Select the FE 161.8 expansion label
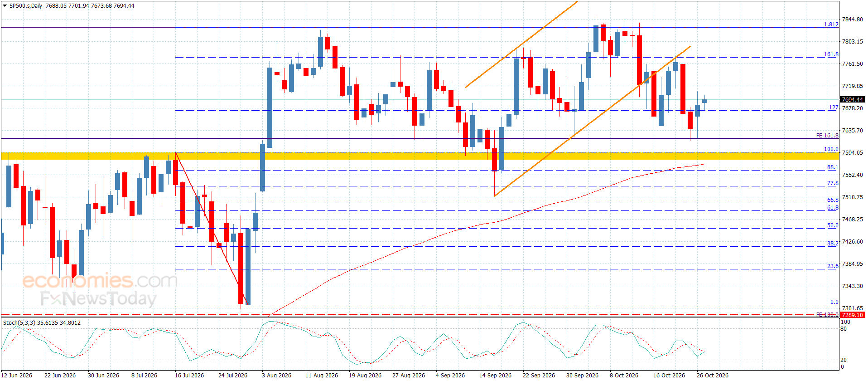Screen dimensions: 868x381 coord(827,136)
